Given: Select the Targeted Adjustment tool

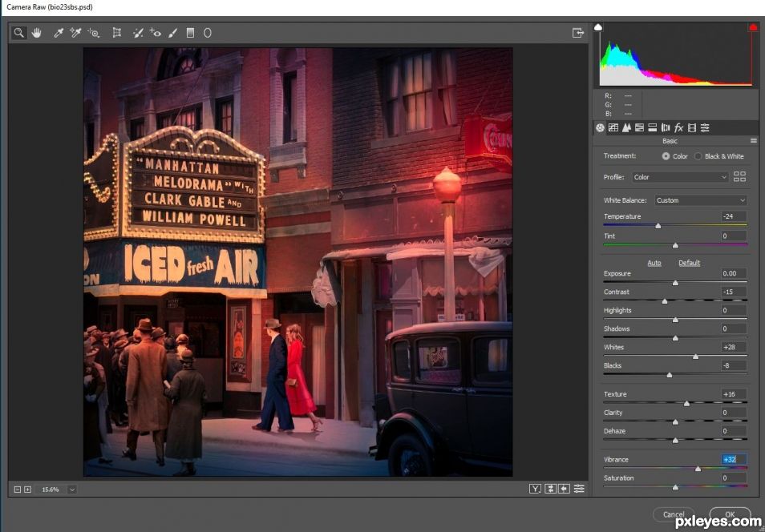Looking at the screenshot, I should click(x=93, y=33).
